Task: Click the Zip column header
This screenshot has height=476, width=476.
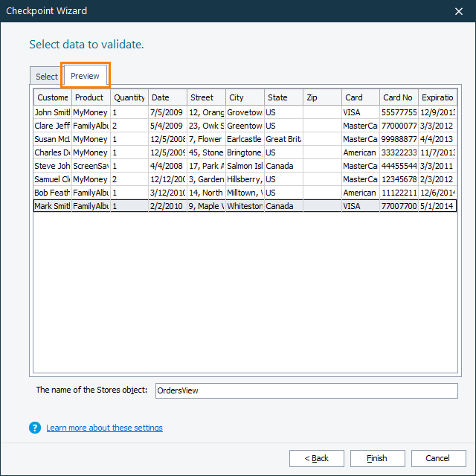Action: pos(322,97)
